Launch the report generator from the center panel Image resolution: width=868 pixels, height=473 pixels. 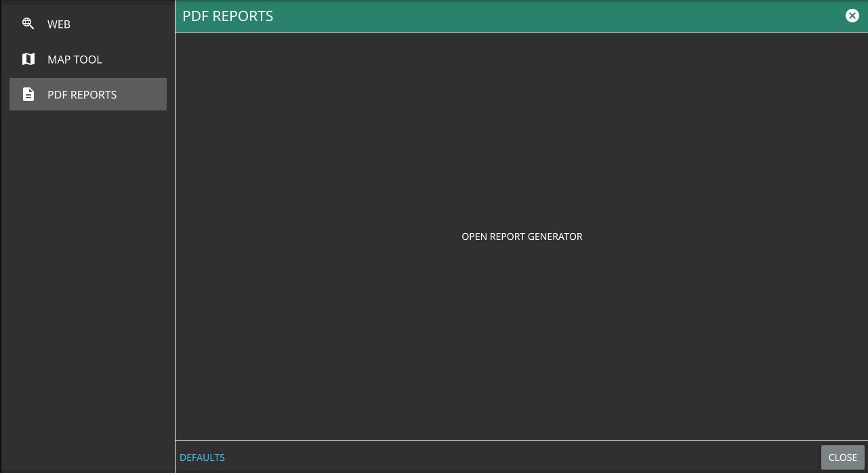(x=522, y=236)
